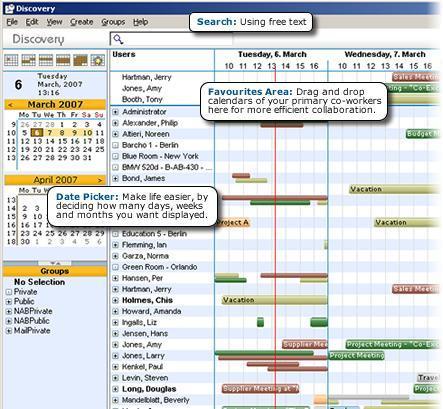Viewport: 443px width, 409px height.
Task: Select the BMW 520d resource row
Action: pyautogui.click(x=167, y=167)
